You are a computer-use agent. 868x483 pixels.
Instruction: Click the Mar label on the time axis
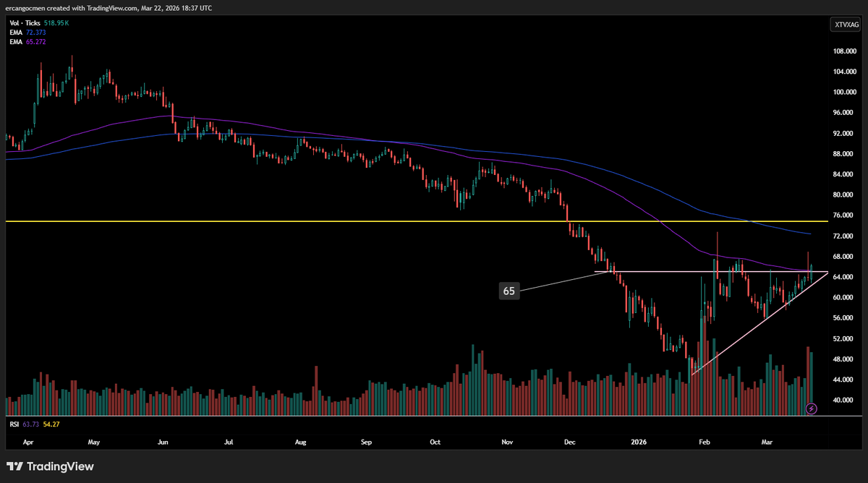point(767,440)
